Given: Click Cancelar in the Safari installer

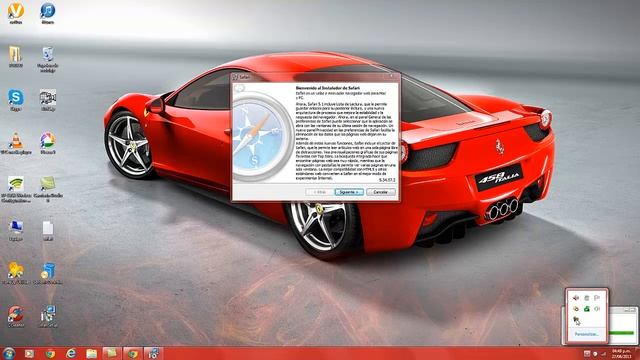Looking at the screenshot, I should pyautogui.click(x=380, y=192).
